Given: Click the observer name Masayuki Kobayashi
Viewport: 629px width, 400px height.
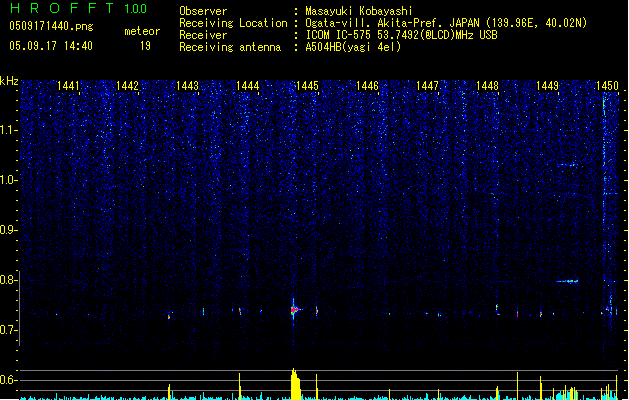Looking at the screenshot, I should (x=359, y=11).
